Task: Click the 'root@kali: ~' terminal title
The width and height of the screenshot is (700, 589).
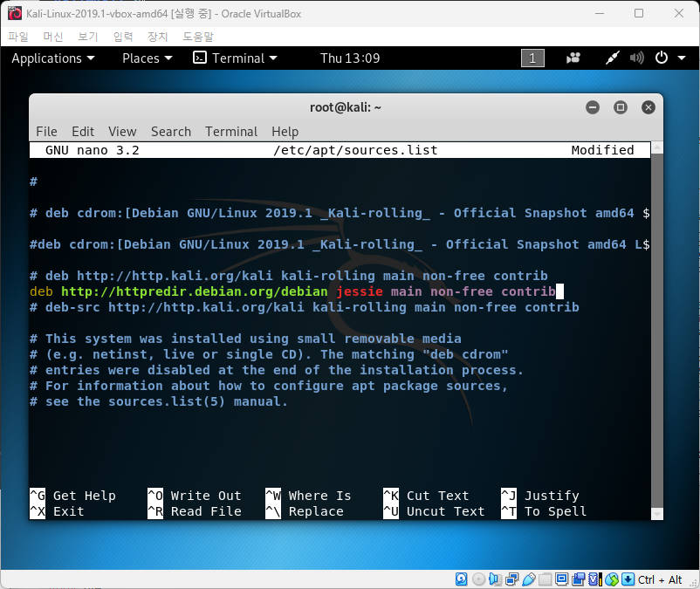Action: point(346,107)
